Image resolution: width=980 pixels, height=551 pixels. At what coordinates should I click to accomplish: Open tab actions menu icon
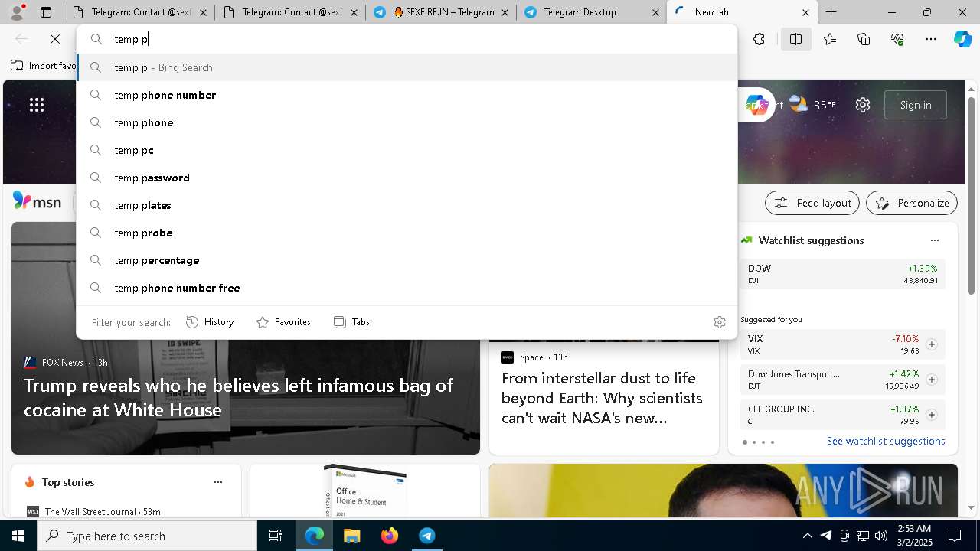tap(46, 12)
